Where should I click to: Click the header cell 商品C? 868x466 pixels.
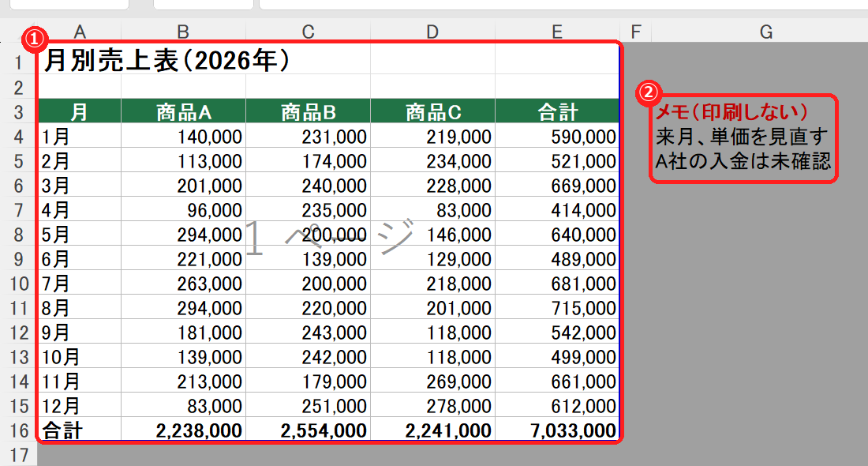(x=432, y=111)
